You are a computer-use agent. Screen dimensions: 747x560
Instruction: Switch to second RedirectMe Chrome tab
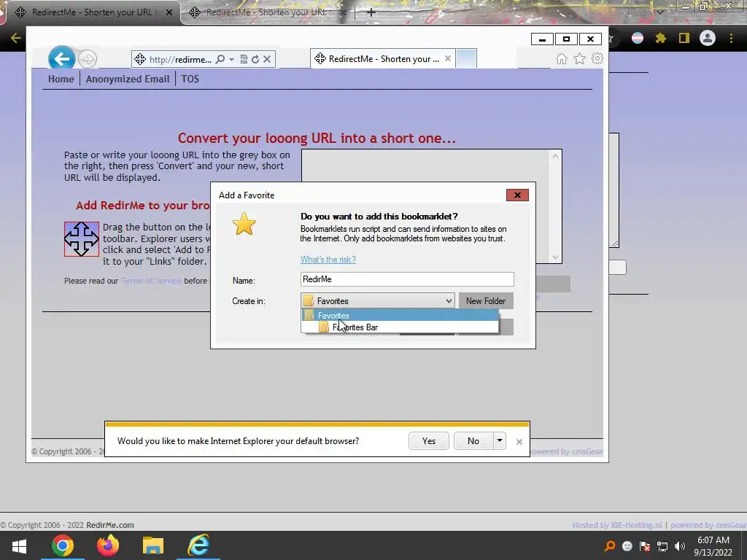[267, 12]
